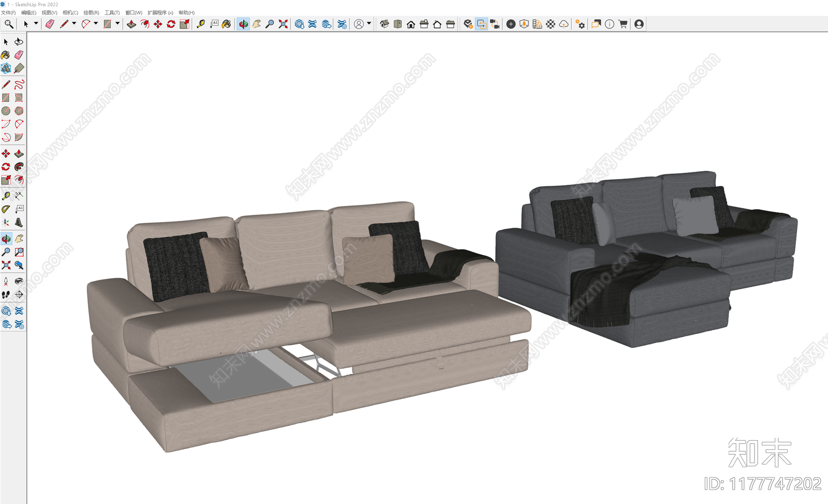Select the Tag tool in the left toolbar
This screenshot has height=504, width=828.
click(19, 68)
